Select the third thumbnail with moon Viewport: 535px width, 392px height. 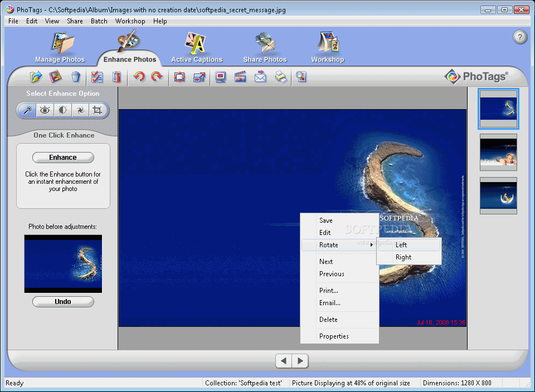coord(498,195)
